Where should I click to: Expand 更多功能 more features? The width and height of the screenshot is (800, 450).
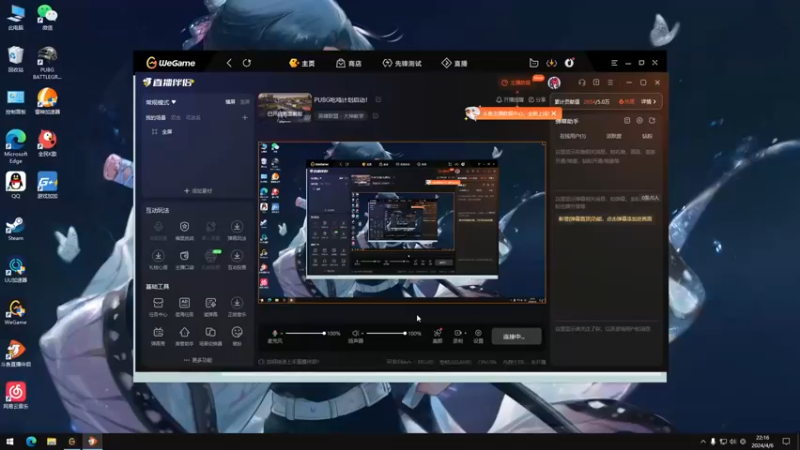click(x=198, y=360)
